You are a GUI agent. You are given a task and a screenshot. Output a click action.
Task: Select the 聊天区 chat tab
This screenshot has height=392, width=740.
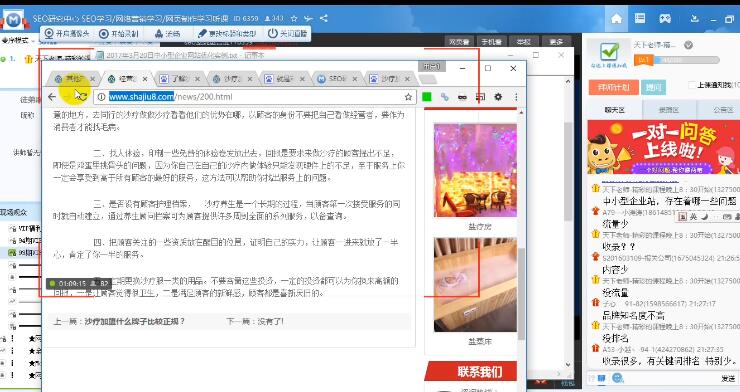[x=614, y=110]
